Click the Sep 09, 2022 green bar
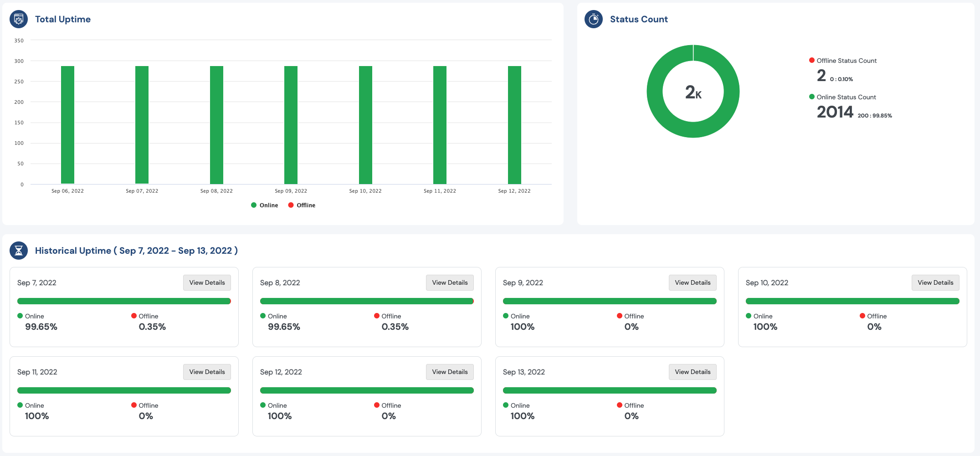This screenshot has width=980, height=456. [291, 125]
